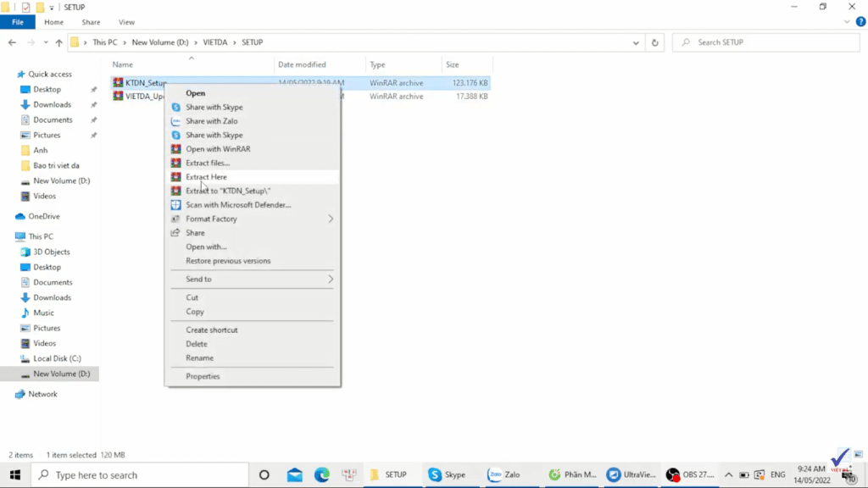Click the Share arrow icon in the context menu

pyautogui.click(x=175, y=233)
